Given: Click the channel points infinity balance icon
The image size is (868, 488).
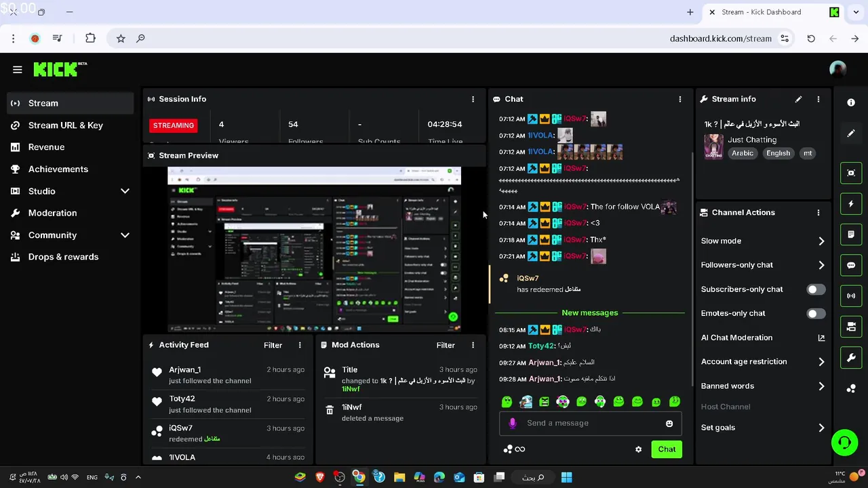Looking at the screenshot, I should [x=514, y=449].
